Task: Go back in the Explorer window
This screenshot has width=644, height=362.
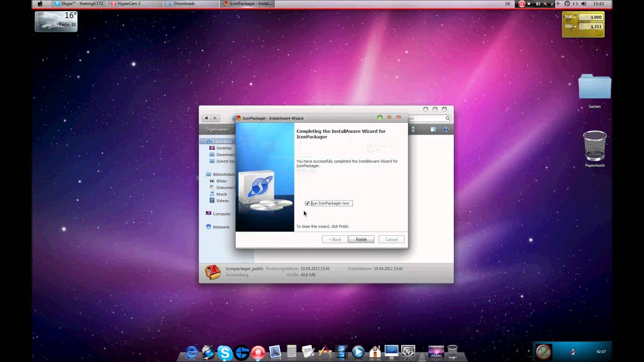Action: pos(206,118)
